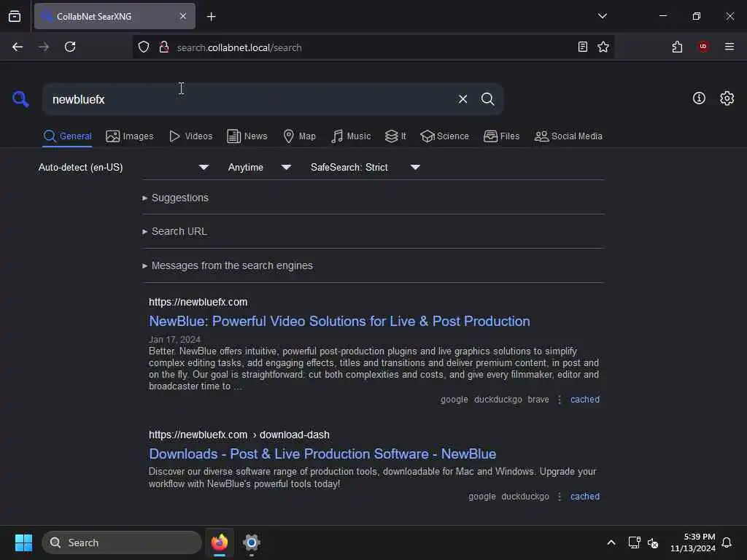Open tracking protection shield icon
This screenshot has height=560, width=747.
[144, 47]
